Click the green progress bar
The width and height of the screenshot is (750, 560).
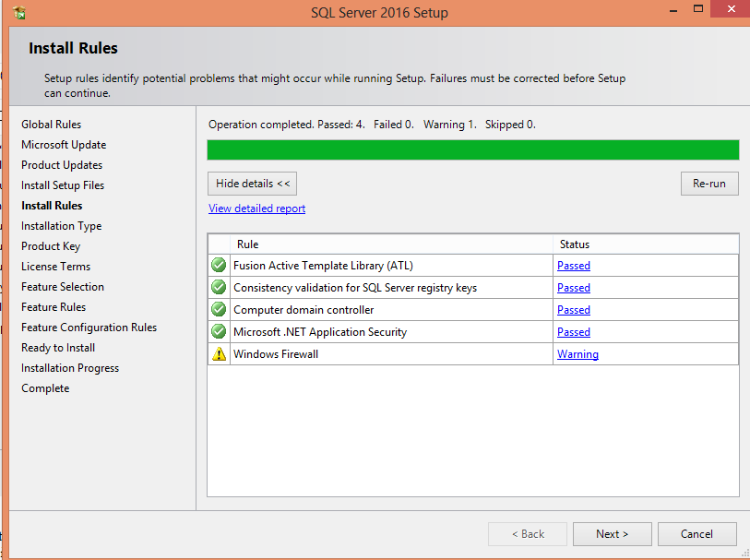coord(473,150)
